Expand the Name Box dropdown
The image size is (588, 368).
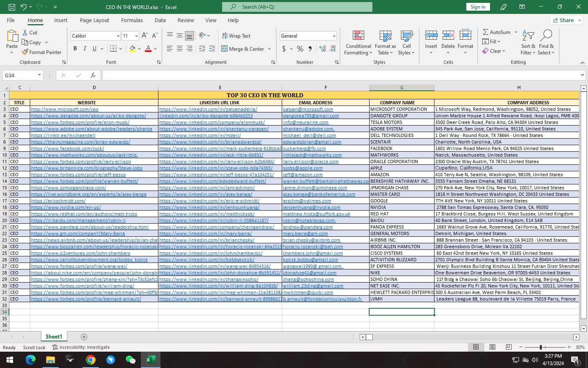click(39, 75)
